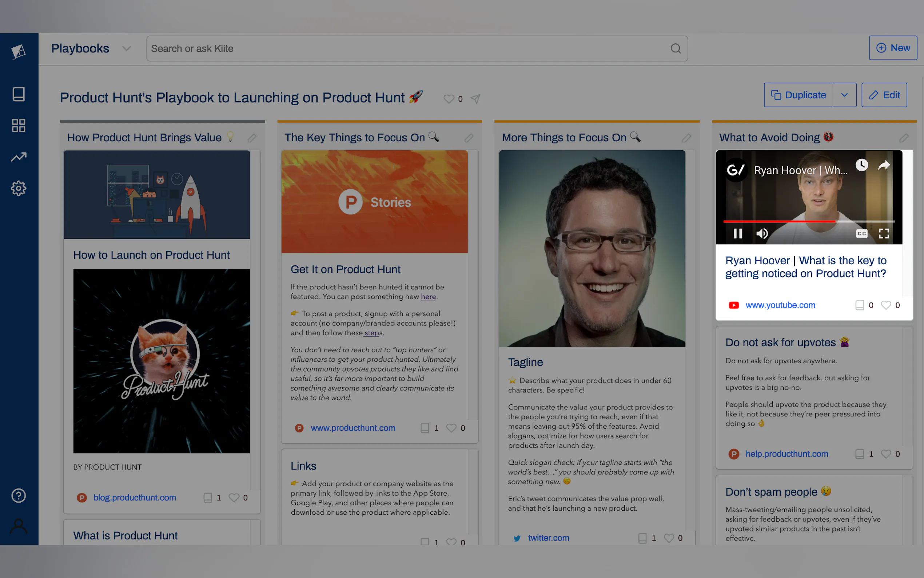Open the Duplicate button dropdown arrow
Viewport: 924px width, 578px height.
coord(845,95)
